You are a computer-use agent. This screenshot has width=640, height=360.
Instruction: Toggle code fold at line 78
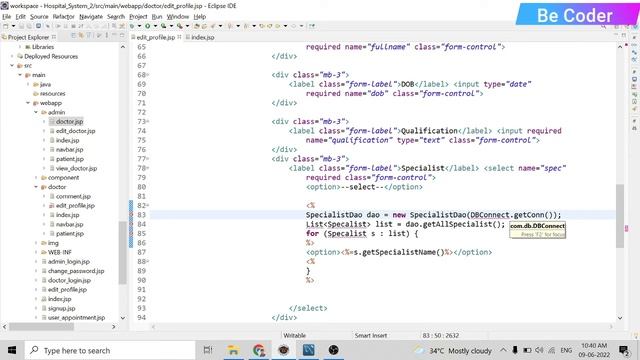tap(148, 168)
